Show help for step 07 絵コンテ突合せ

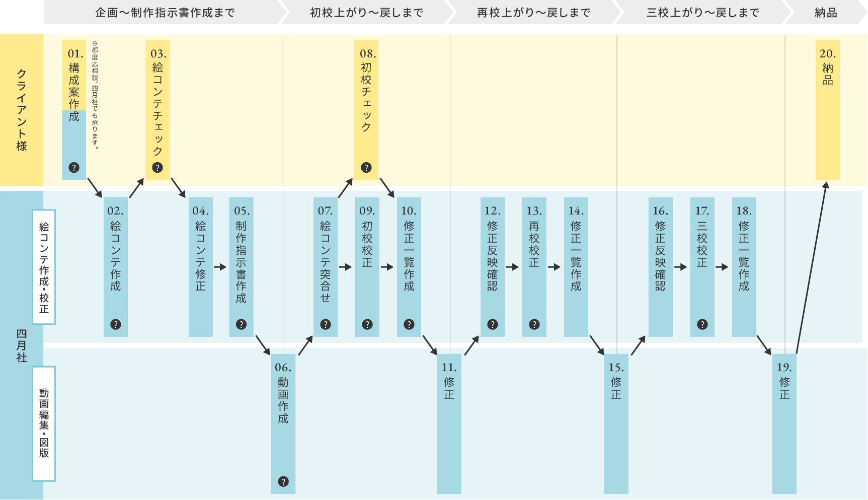click(326, 324)
